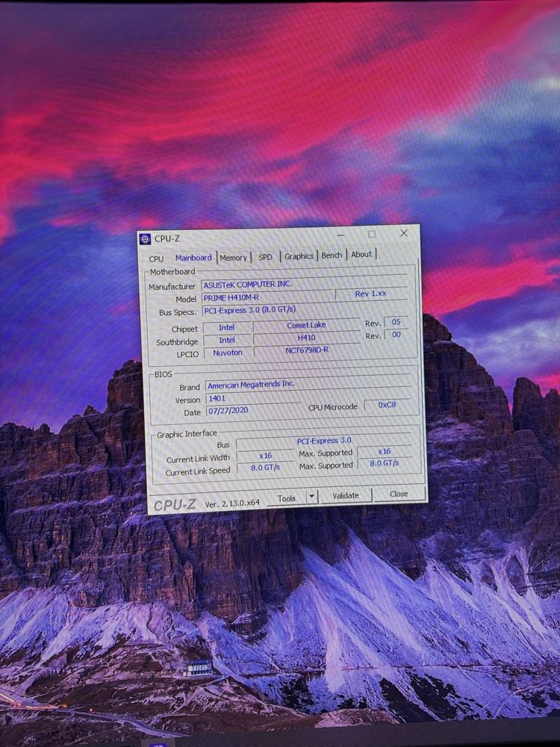
Task: Click the Nuvoton LPCIO value
Action: (228, 353)
